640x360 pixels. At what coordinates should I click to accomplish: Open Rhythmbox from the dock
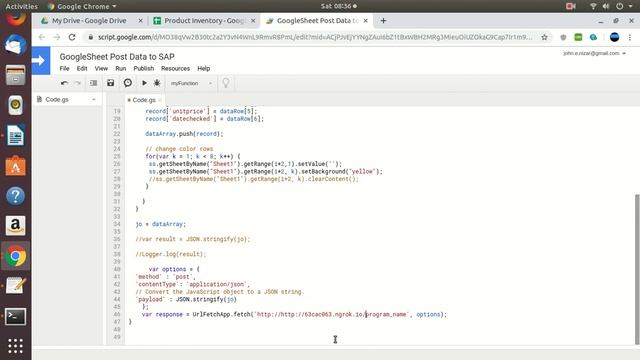point(16,105)
